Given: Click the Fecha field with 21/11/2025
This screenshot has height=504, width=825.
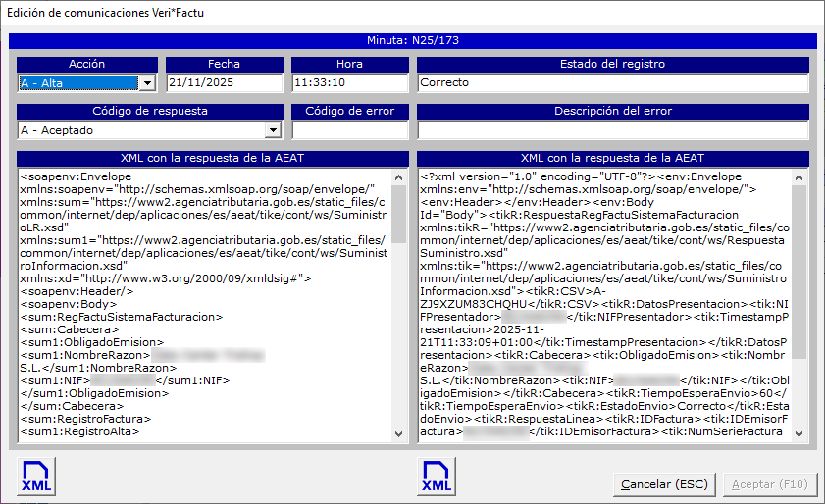Looking at the screenshot, I should tap(224, 83).
